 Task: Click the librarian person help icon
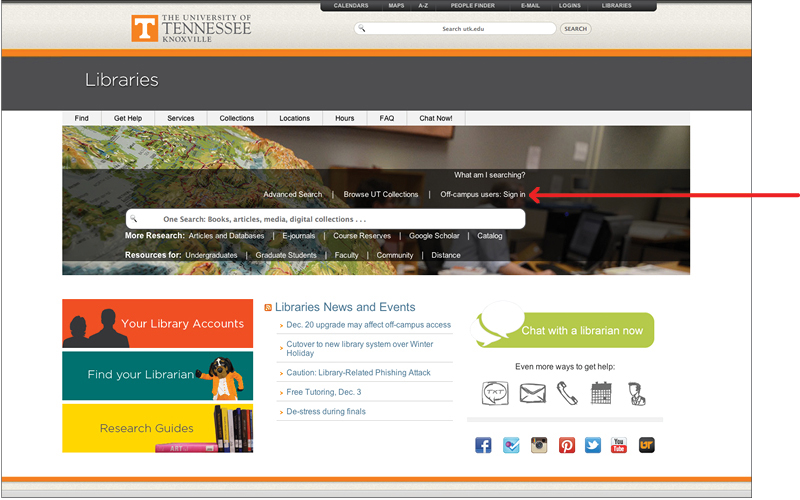[637, 394]
